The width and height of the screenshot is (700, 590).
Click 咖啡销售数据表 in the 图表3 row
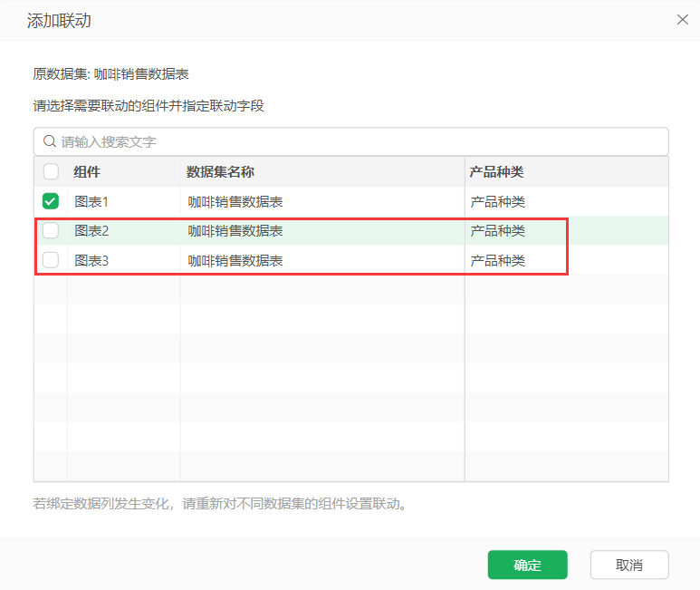pyautogui.click(x=235, y=260)
